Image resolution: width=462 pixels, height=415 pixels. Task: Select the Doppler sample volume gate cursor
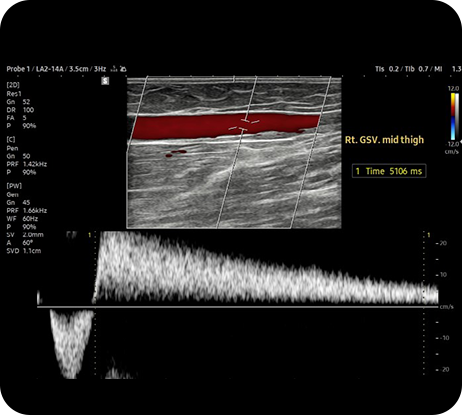point(244,124)
